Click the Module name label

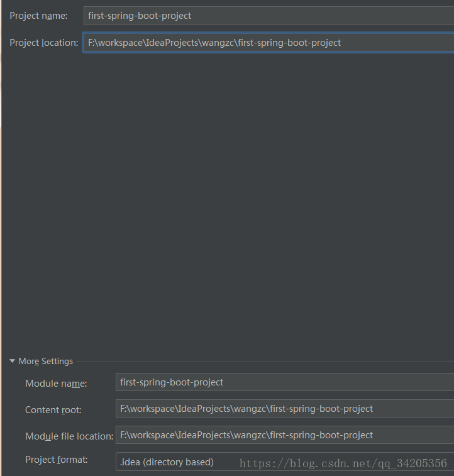[x=56, y=383]
